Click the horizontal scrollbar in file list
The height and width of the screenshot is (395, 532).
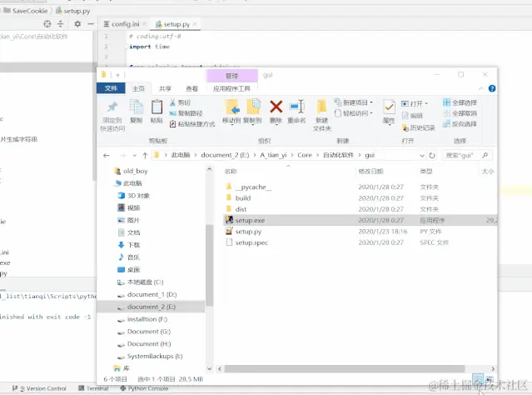(x=345, y=369)
